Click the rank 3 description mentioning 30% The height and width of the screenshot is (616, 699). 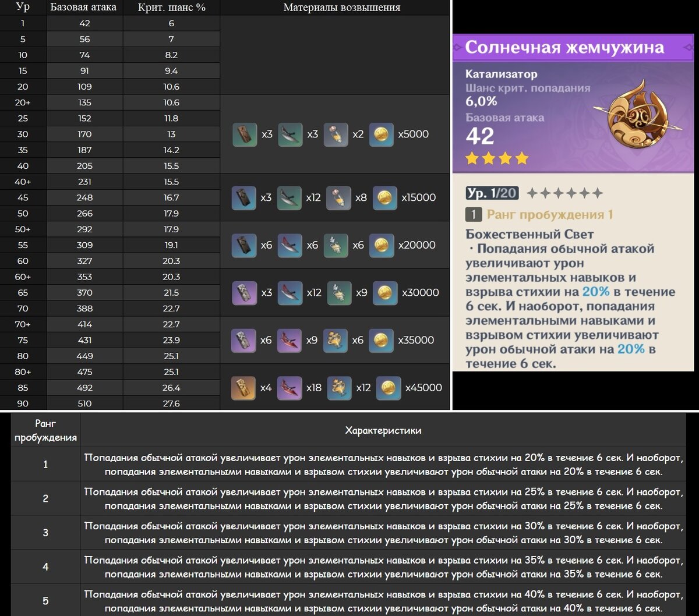[383, 533]
